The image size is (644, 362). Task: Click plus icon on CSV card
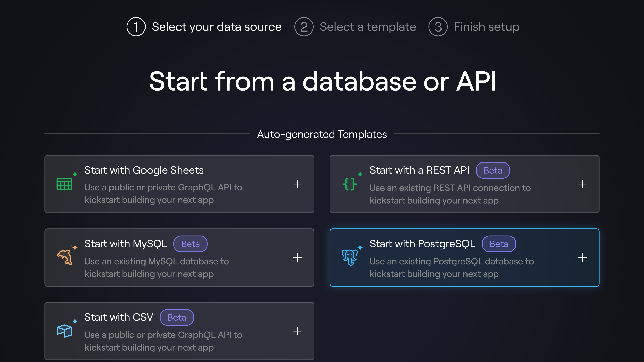tap(297, 331)
